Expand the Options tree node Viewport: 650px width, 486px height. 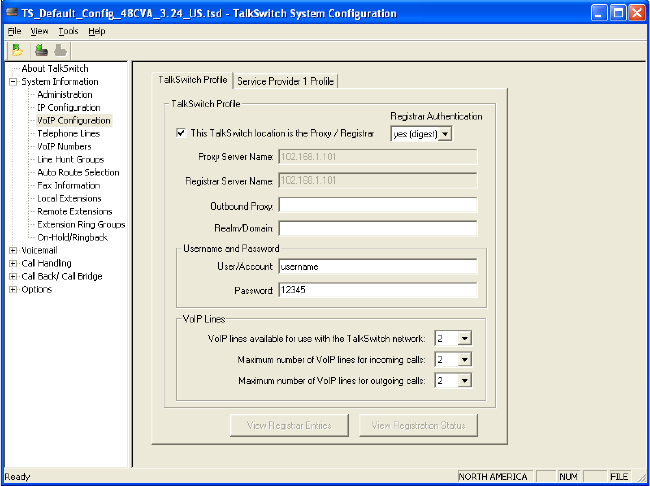coord(13,289)
